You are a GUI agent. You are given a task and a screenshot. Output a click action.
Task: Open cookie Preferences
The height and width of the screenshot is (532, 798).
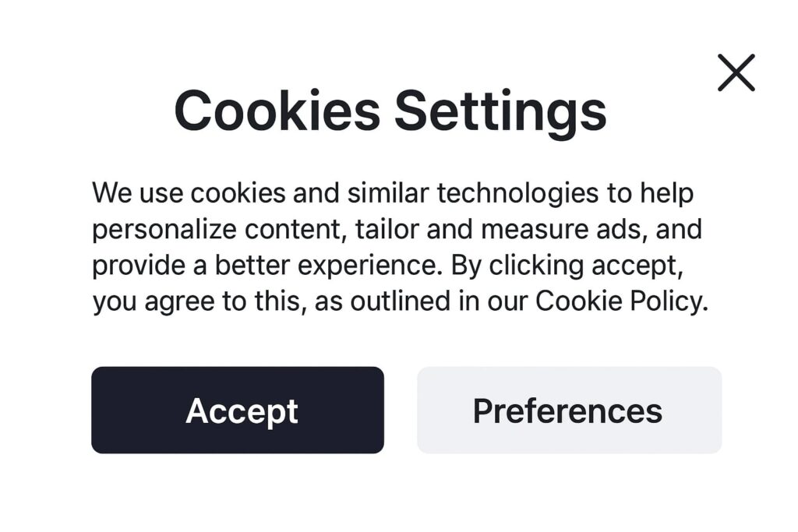(569, 410)
